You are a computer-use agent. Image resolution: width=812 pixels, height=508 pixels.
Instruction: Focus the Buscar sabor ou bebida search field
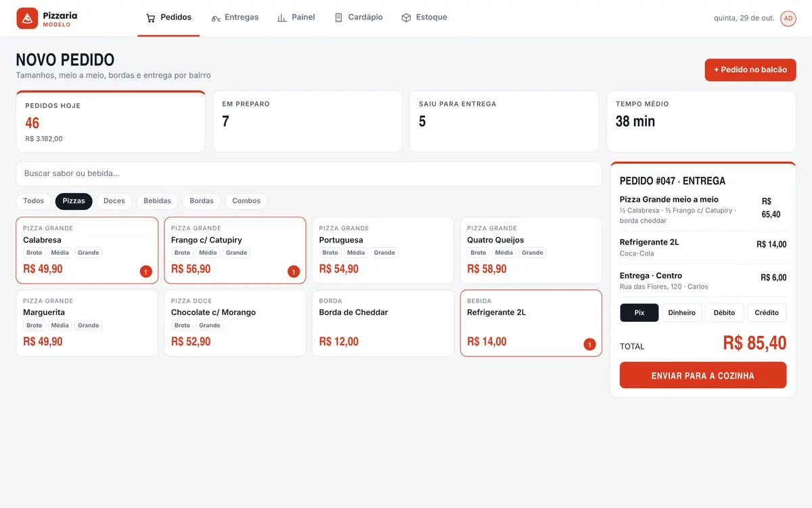coord(309,173)
